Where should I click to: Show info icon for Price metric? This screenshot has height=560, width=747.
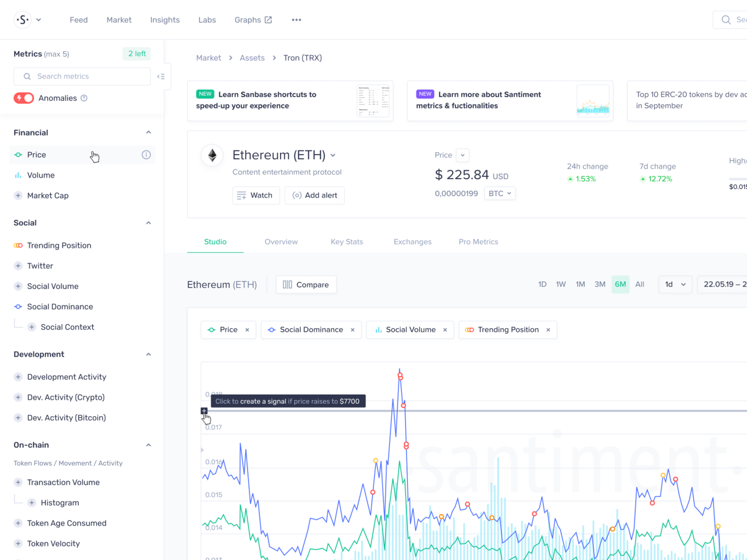(x=146, y=154)
